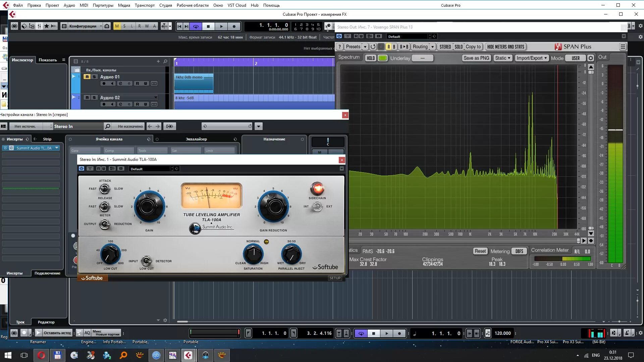Viewport: 644px width, 362px height.
Task: Solo track Аудио 02
Action: point(94,98)
